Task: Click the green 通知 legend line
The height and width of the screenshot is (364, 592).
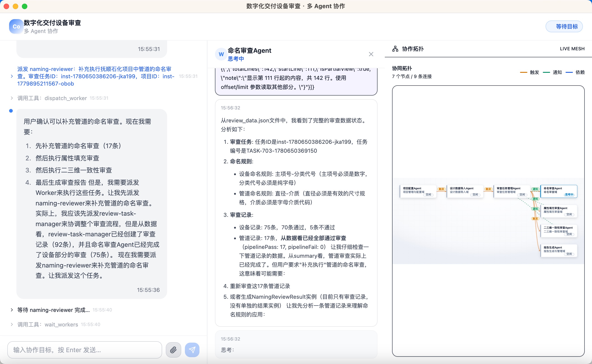Action: click(546, 72)
